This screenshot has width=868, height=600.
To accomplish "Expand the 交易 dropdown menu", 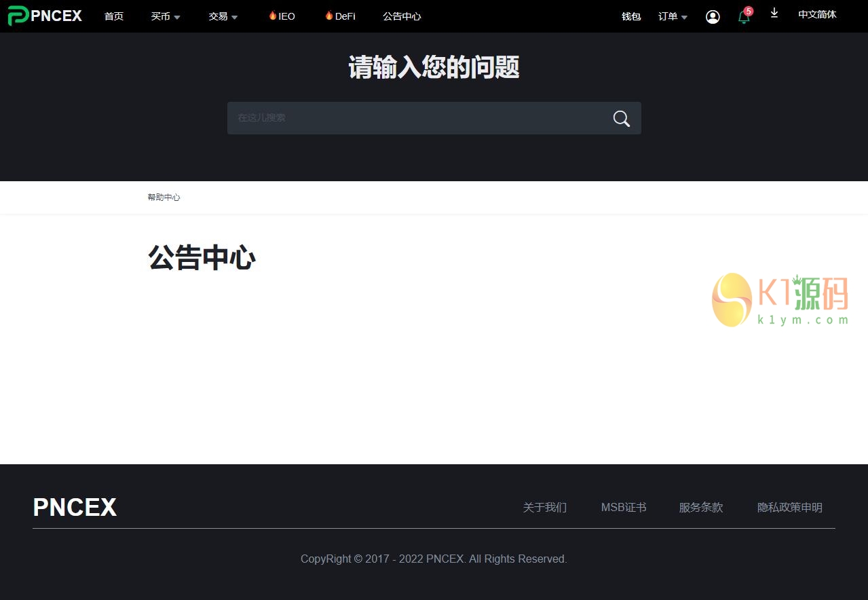I will click(223, 16).
